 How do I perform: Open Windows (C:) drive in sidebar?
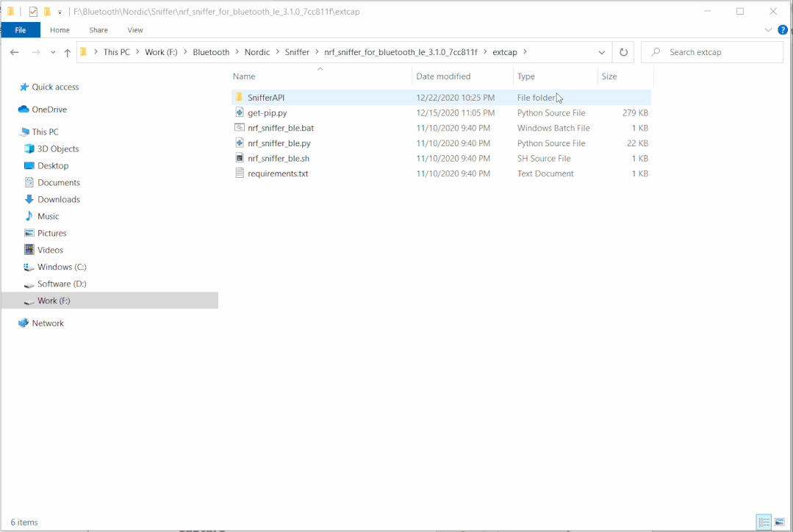coord(62,267)
